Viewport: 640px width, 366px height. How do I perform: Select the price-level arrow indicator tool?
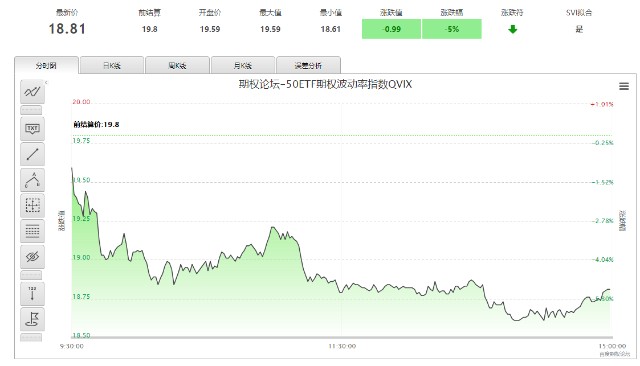pos(32,294)
